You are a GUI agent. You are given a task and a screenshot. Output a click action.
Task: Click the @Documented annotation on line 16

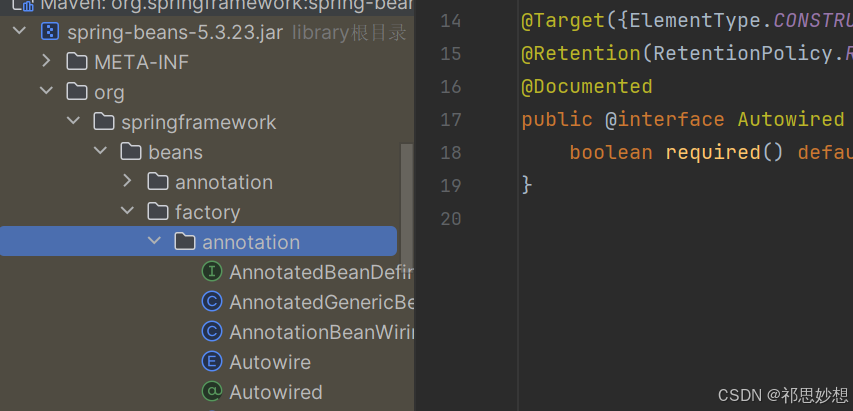pos(587,86)
